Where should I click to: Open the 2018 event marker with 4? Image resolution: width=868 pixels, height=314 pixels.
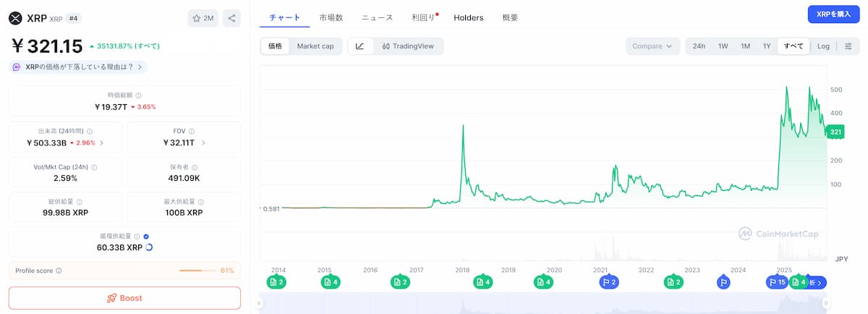tap(483, 282)
